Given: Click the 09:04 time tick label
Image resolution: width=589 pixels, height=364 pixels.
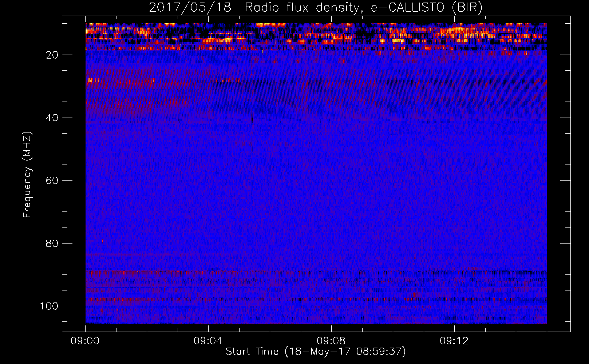Looking at the screenshot, I should pyautogui.click(x=208, y=341).
